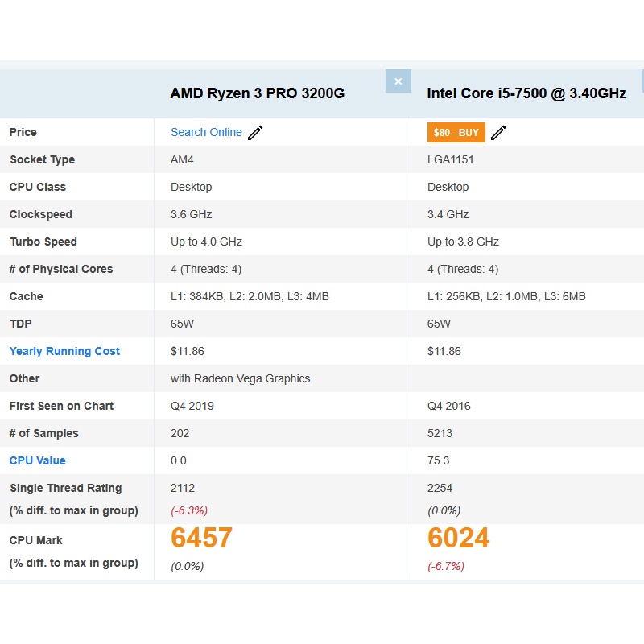
Task: Click the Clockspeed row label
Action: point(41,214)
